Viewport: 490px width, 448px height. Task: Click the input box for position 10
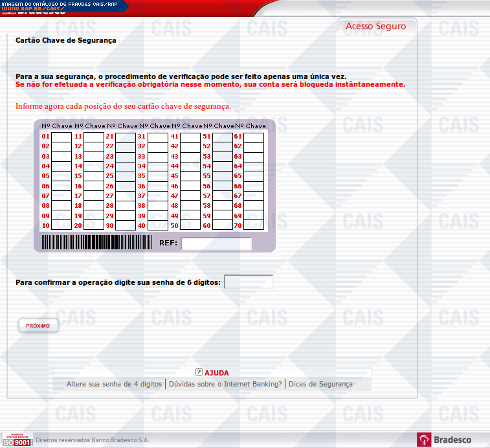(61, 225)
